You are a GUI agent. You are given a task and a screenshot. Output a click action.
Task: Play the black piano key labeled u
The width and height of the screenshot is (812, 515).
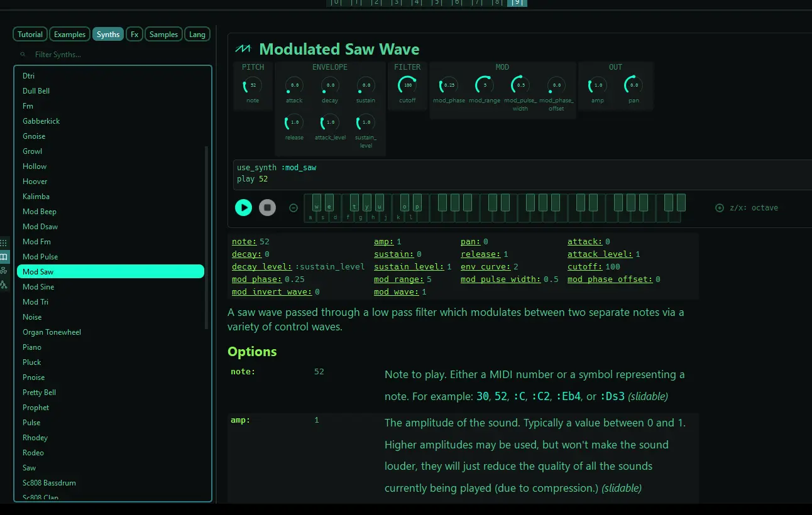(380, 202)
